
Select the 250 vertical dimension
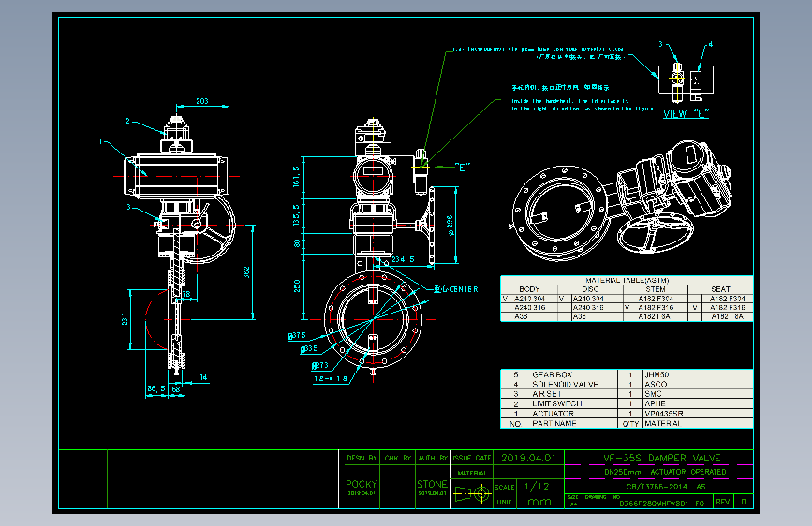coord(297,285)
